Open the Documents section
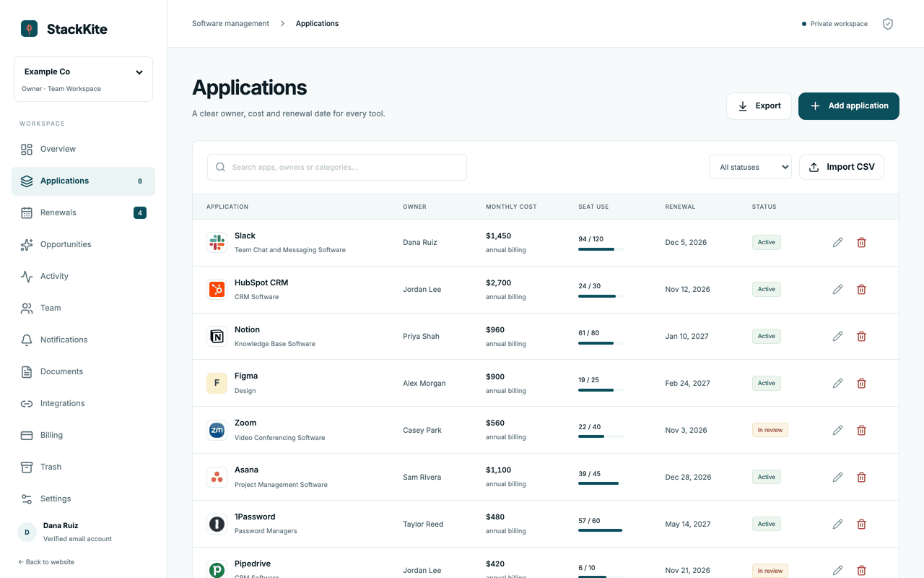Image resolution: width=924 pixels, height=578 pixels. (83, 372)
